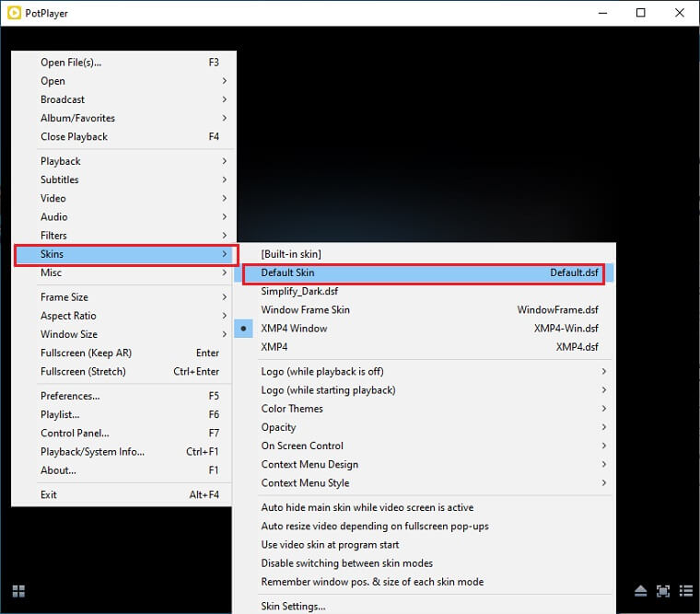Maximize the PotPlayer window
This screenshot has height=614, width=700.
pos(641,13)
